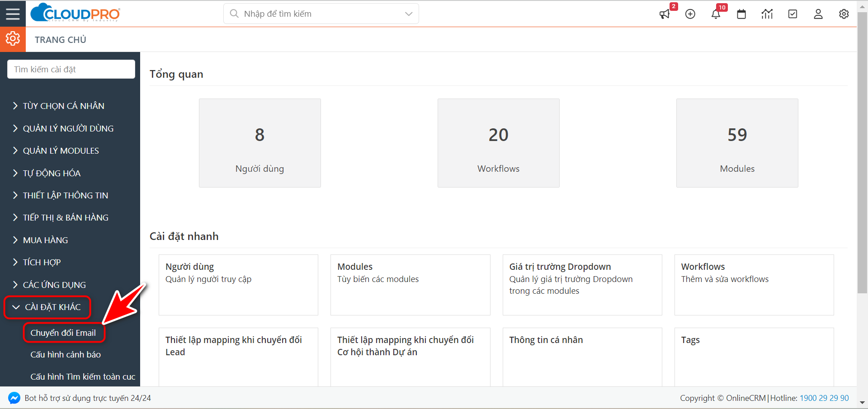Open the Messenger support bot icon
This screenshot has height=409, width=868.
(x=14, y=398)
